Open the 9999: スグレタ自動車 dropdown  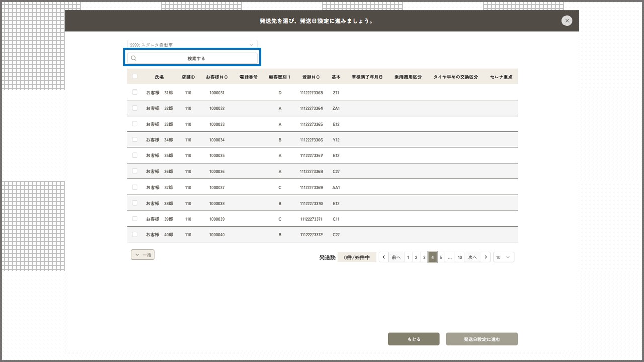(x=192, y=45)
